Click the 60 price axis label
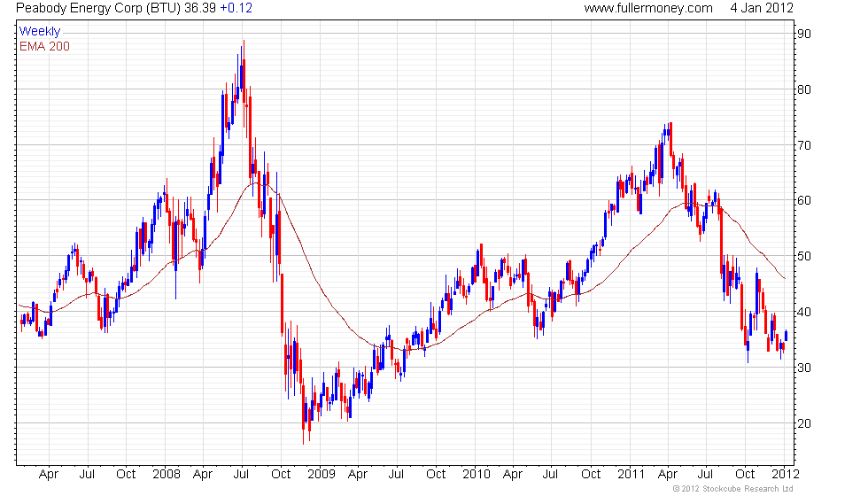 (x=804, y=200)
